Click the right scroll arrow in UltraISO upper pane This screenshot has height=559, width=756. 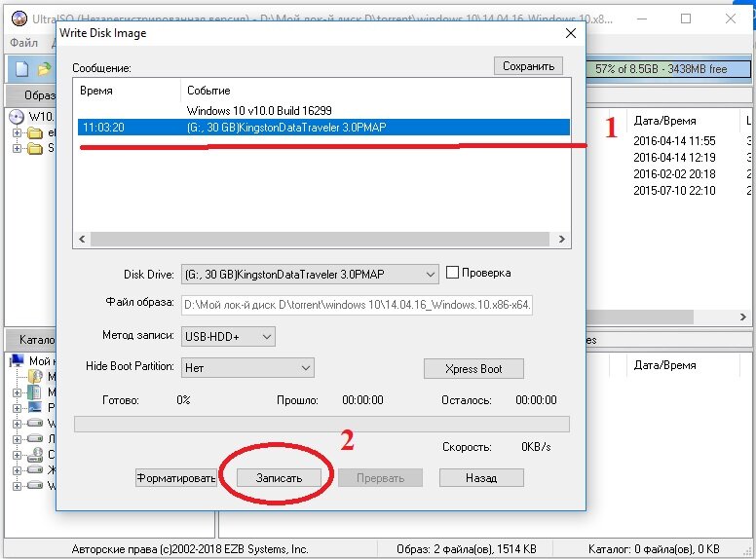pos(743,317)
